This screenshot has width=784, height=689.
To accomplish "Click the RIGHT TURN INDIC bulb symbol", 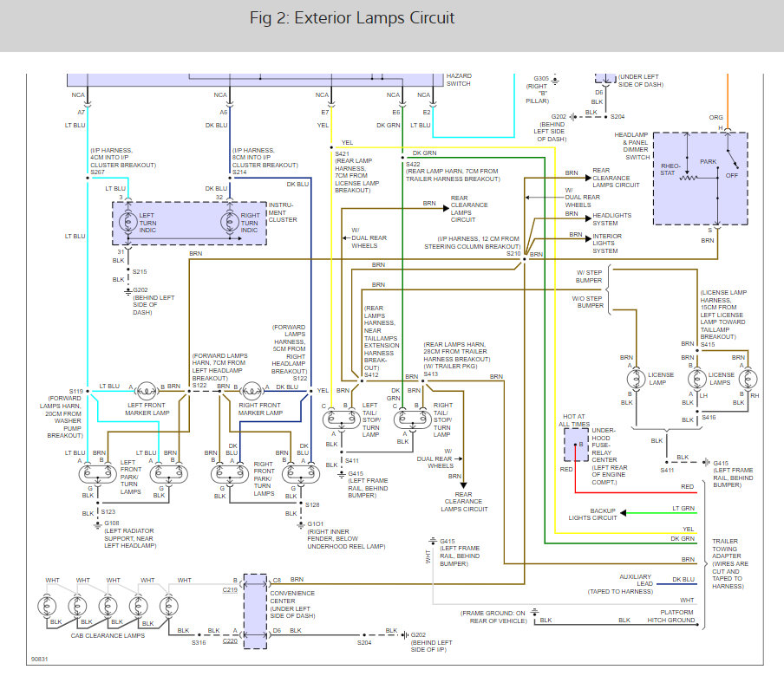I will [230, 221].
